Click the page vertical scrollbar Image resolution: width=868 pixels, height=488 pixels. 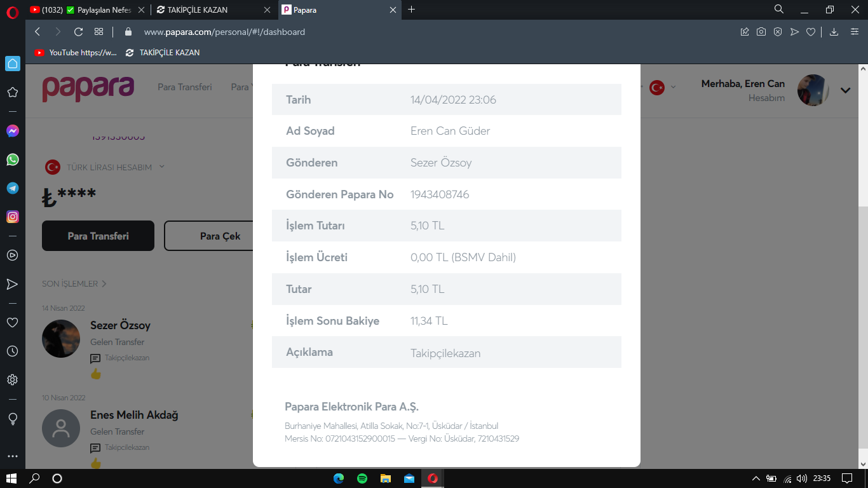tap(863, 329)
